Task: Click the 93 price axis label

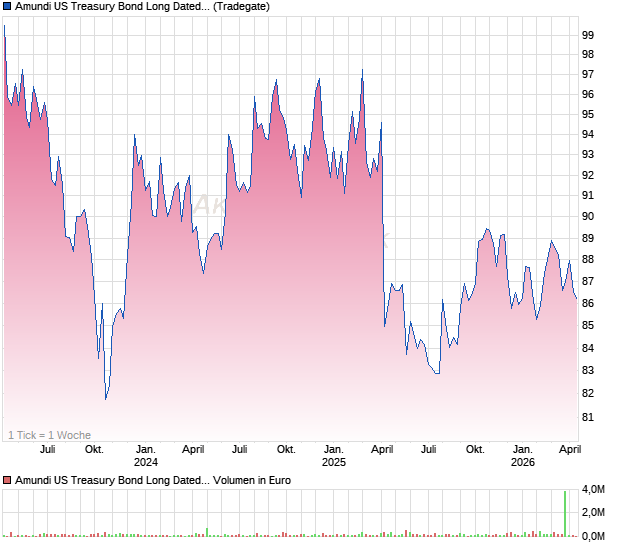Action: click(x=588, y=154)
